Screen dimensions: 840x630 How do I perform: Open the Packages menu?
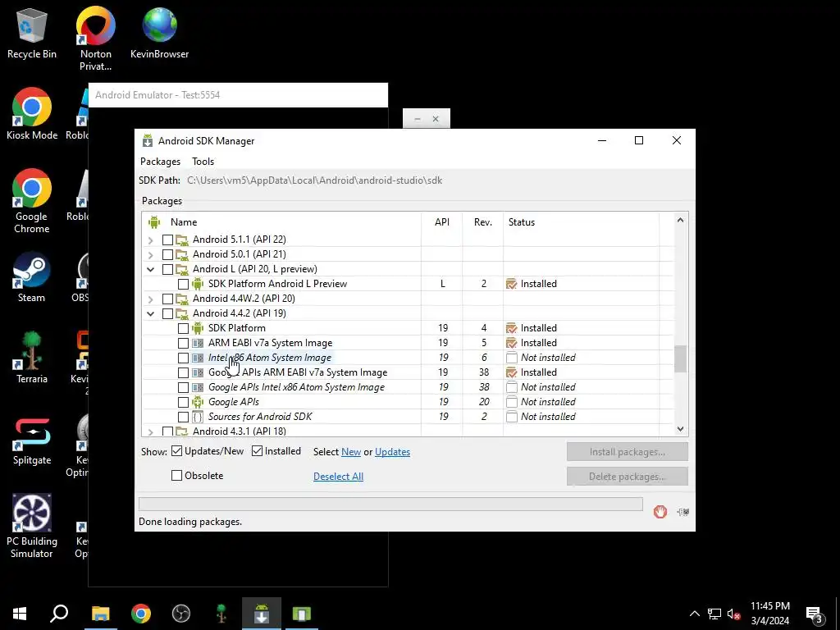160,162
